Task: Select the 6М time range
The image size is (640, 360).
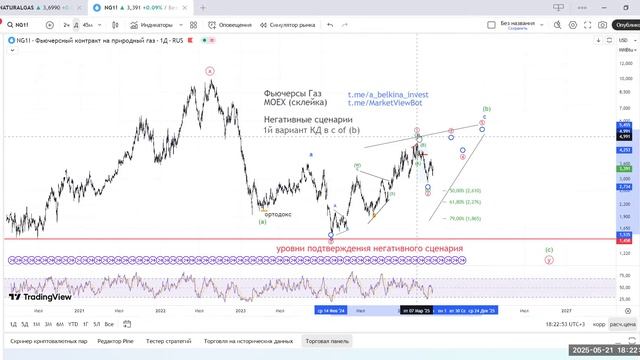Action: [60, 324]
